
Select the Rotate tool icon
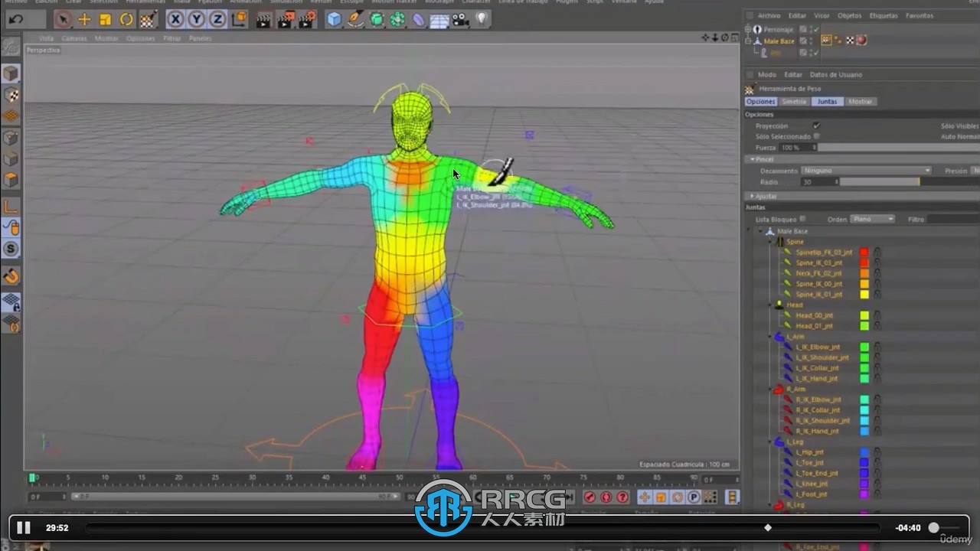pyautogui.click(x=126, y=20)
